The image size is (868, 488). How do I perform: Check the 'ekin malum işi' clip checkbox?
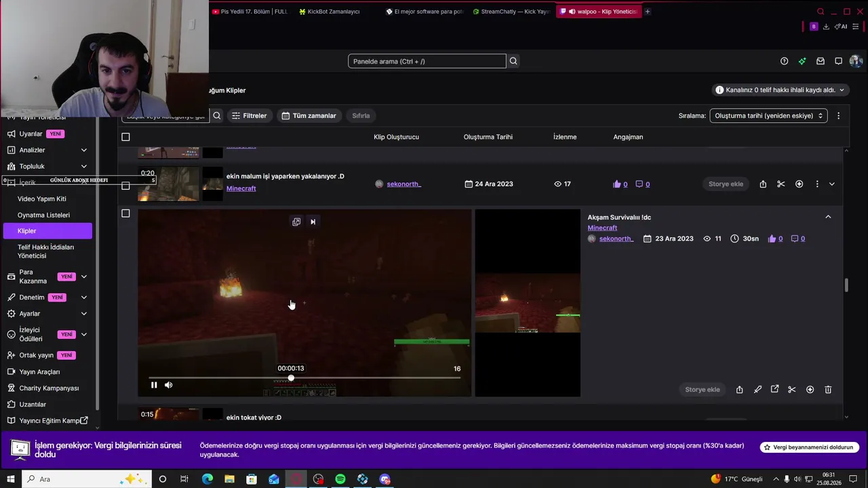(x=125, y=186)
